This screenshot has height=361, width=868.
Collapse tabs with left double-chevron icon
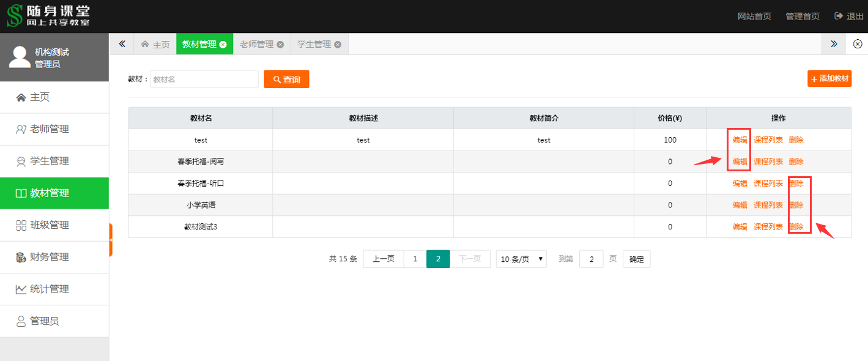(122, 44)
